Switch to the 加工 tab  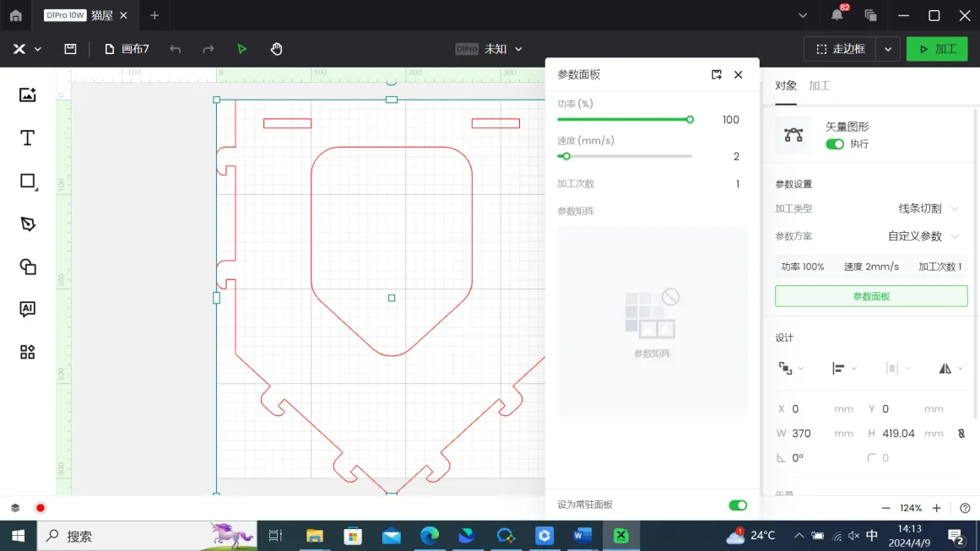pos(819,86)
